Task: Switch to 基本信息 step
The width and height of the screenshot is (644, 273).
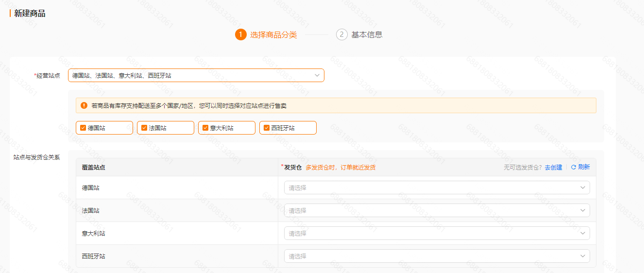Action: (x=367, y=34)
